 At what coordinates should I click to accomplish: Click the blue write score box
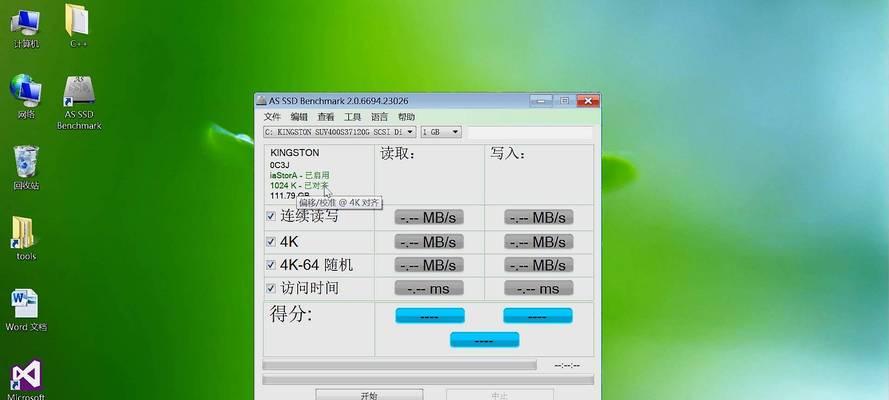click(538, 316)
